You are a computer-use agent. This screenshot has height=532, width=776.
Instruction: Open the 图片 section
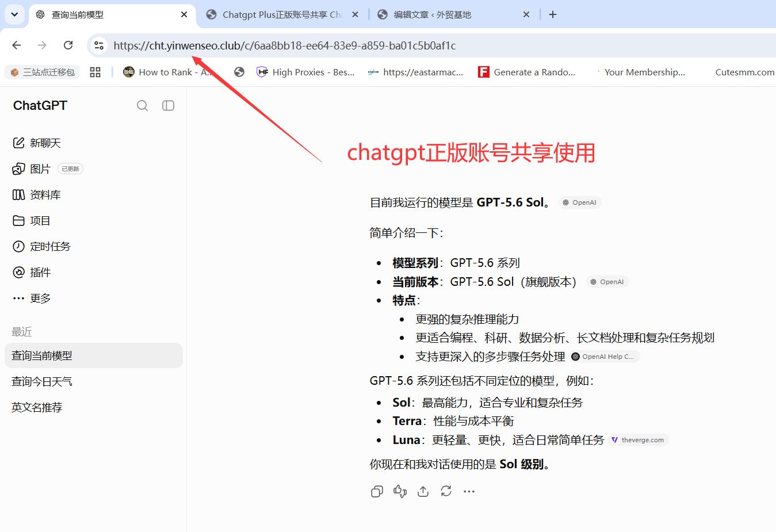pos(31,169)
